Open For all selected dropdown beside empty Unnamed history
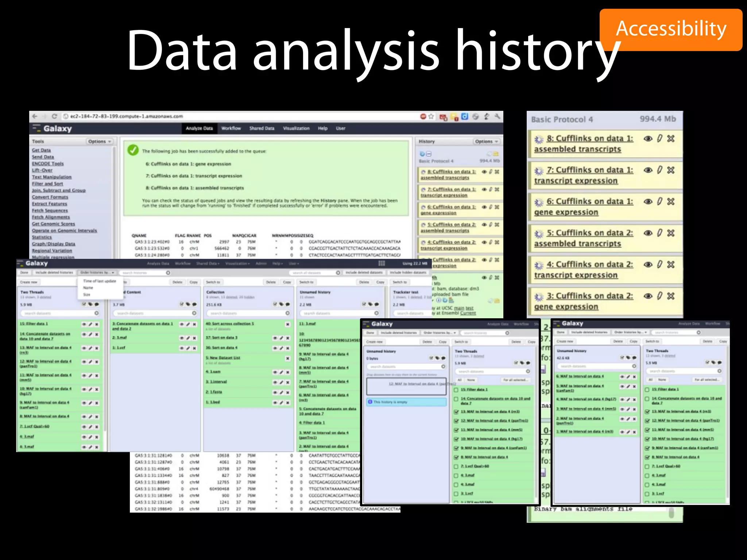 (x=515, y=380)
